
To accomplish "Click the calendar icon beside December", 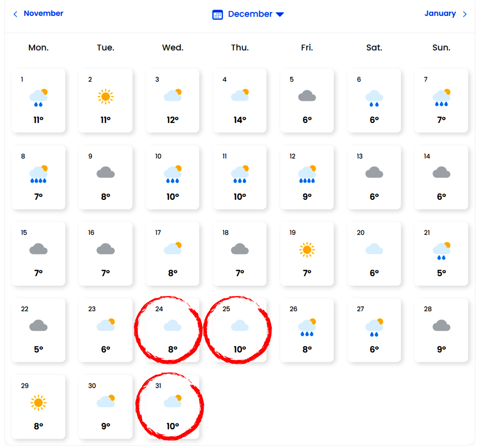I will click(217, 15).
